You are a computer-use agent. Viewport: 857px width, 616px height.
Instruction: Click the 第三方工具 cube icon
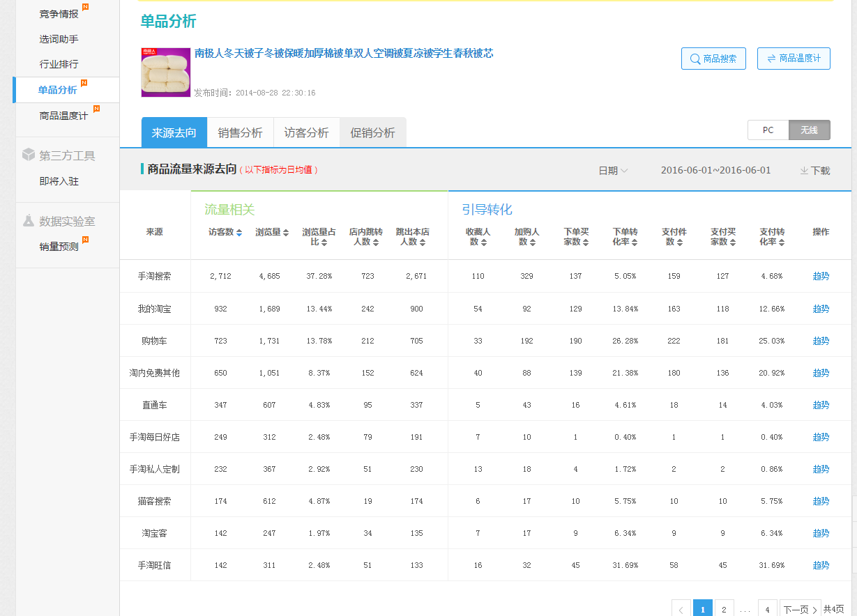[28, 155]
